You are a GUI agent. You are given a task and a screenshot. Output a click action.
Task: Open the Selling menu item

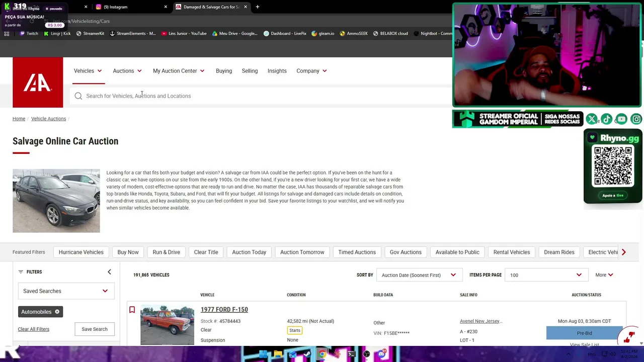pos(250,71)
